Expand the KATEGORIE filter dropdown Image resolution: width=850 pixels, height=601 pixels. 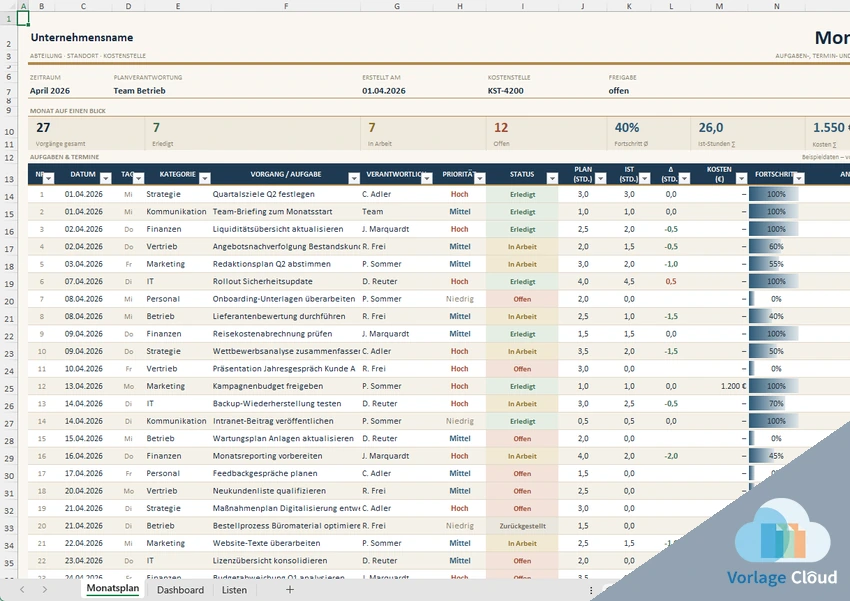pyautogui.click(x=204, y=178)
